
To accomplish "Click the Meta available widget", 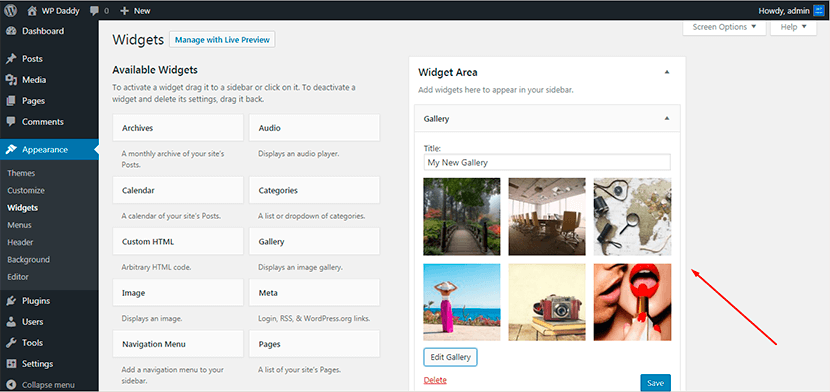I will point(314,293).
